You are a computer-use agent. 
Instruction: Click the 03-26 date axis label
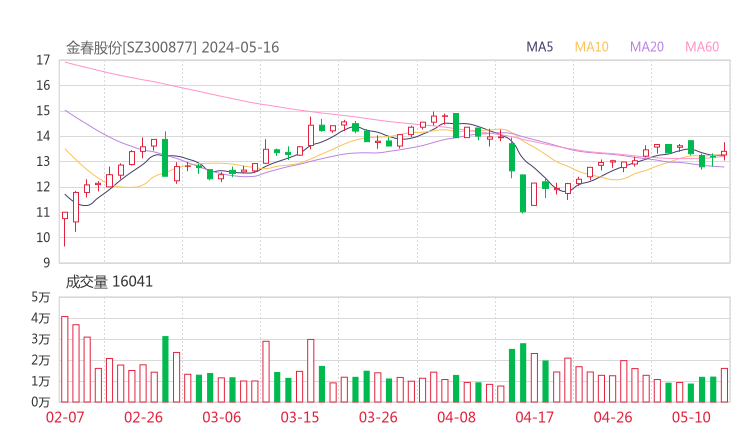pos(378,417)
